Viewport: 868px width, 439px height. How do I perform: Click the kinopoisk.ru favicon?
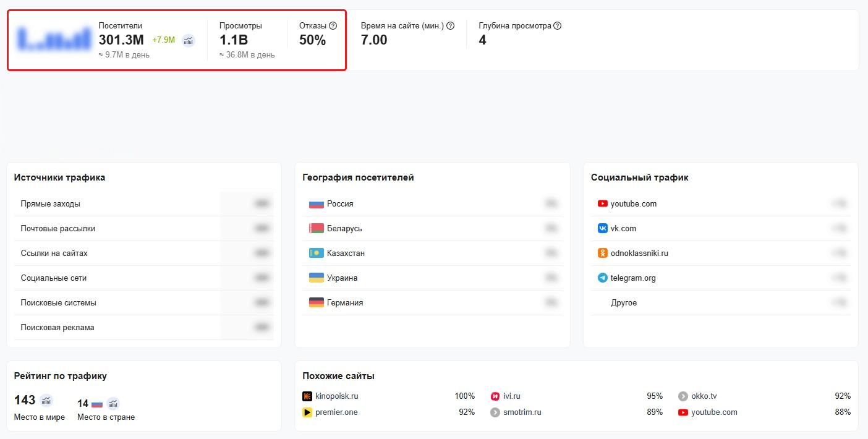[307, 396]
